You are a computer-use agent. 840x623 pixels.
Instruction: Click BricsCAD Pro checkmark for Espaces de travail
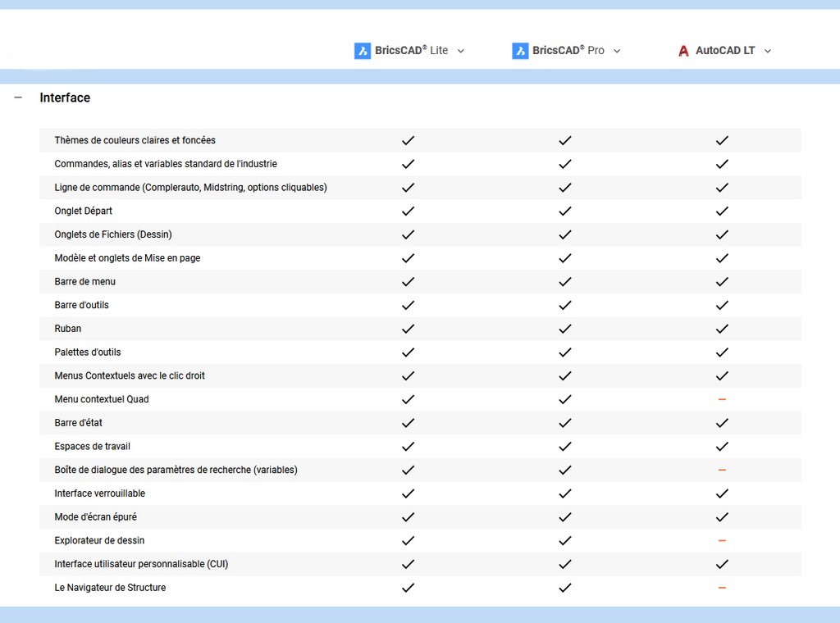coord(565,447)
